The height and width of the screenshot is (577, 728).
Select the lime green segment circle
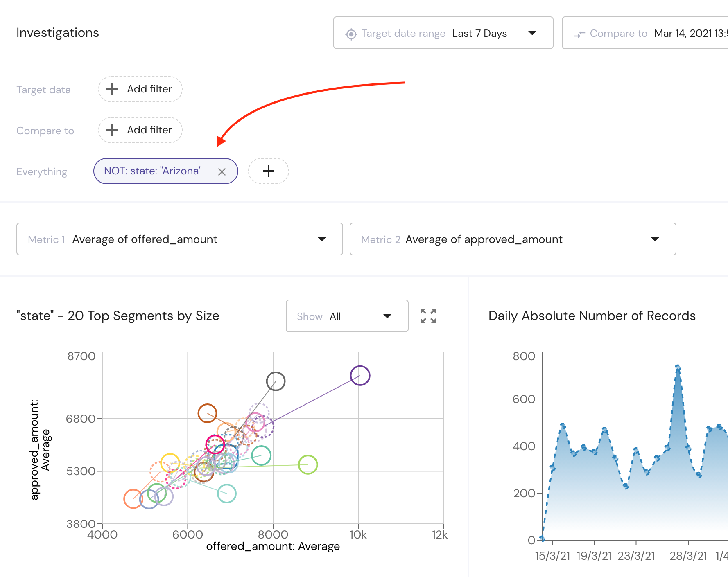pos(308,464)
